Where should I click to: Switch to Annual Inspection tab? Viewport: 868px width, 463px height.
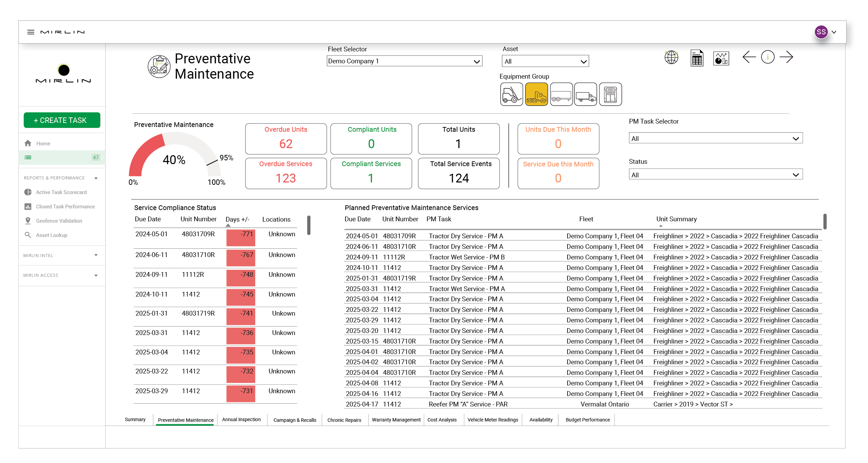coord(241,419)
